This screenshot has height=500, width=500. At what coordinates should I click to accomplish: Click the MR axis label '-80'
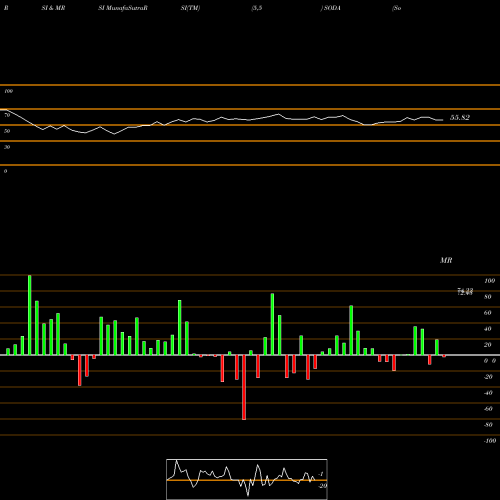click(488, 425)
